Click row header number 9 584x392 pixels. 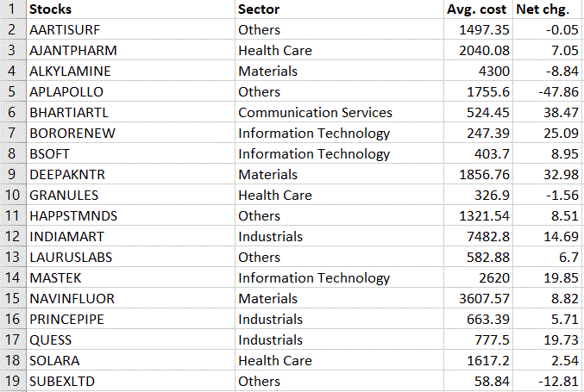coord(12,175)
